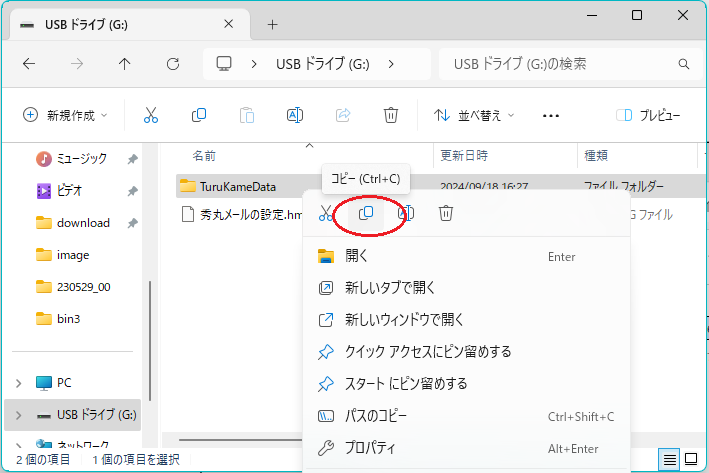Sort by the 更新日時 column header
The width and height of the screenshot is (709, 473).
pyautogui.click(x=506, y=156)
